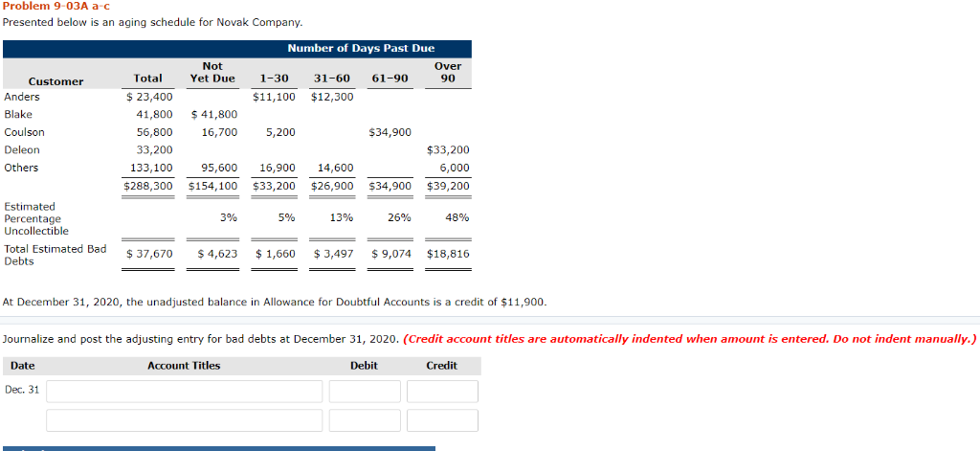Click the 3% uncollectible percentage

[x=229, y=217]
